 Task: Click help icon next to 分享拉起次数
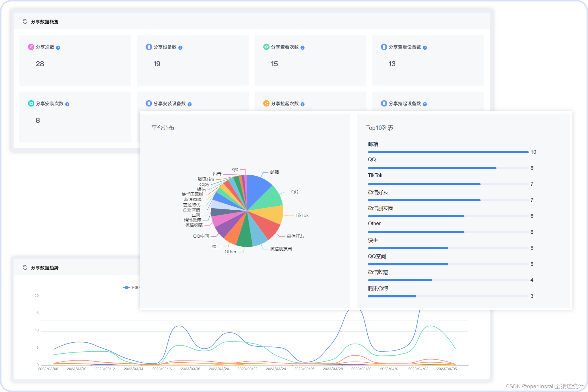(302, 104)
